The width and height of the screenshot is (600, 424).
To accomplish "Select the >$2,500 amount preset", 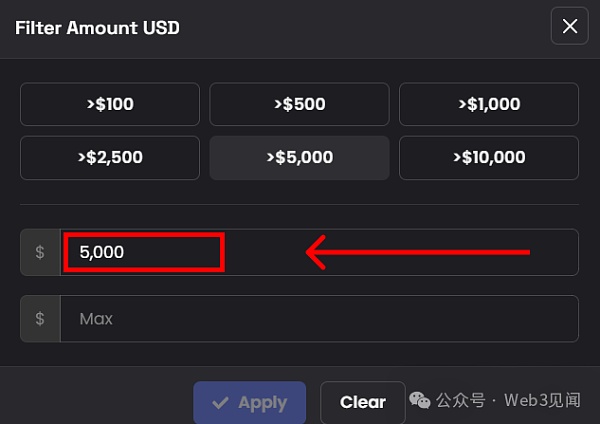I will [x=110, y=157].
